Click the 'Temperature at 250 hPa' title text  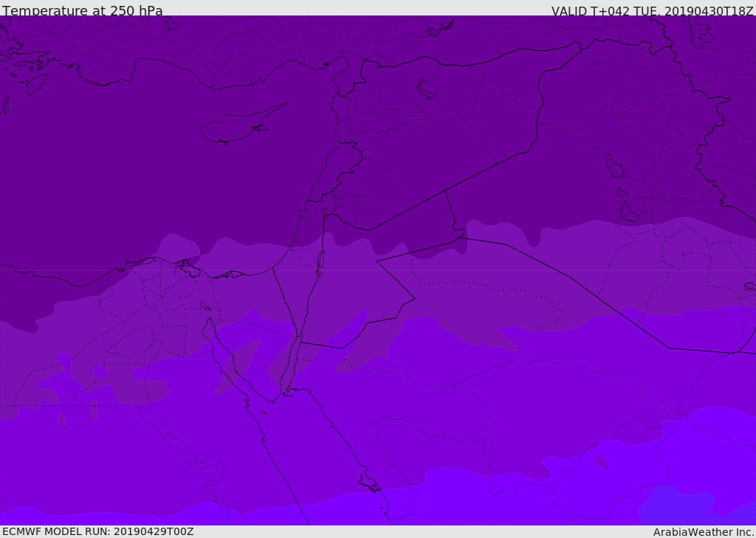pos(83,10)
